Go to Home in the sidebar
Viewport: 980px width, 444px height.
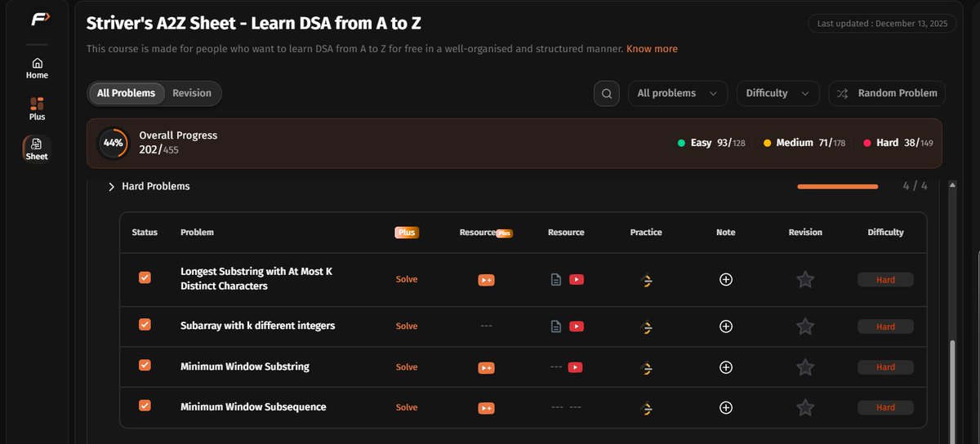click(x=37, y=69)
